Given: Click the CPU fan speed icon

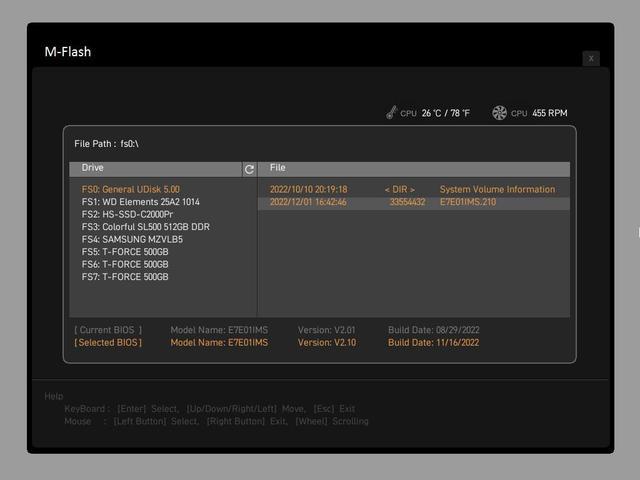Looking at the screenshot, I should tap(500, 113).
